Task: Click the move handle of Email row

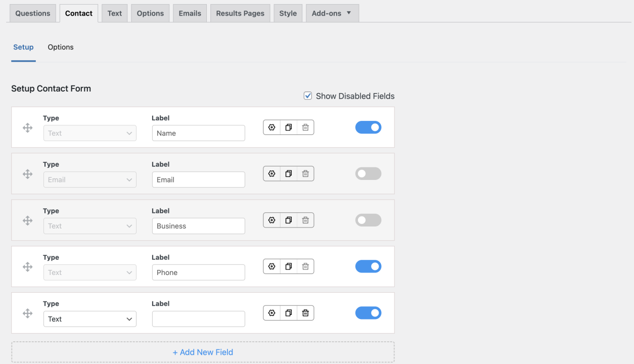Action: 28,174
